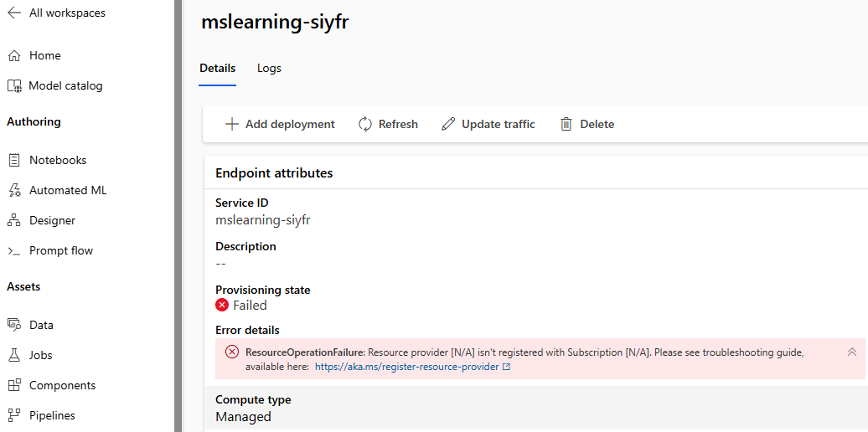Click the Assets section heading
This screenshot has width=868, height=432.
(x=23, y=286)
